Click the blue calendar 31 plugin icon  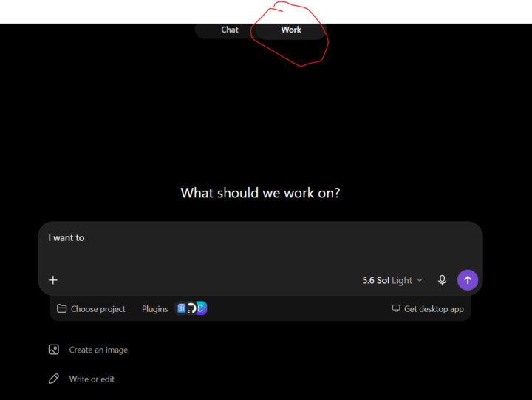(x=182, y=308)
